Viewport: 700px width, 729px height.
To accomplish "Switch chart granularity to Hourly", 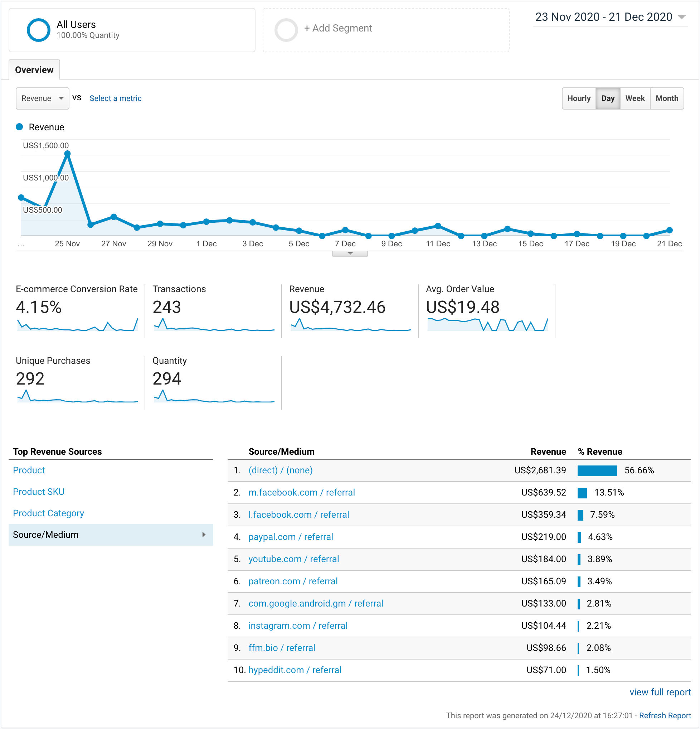I will pyautogui.click(x=579, y=98).
